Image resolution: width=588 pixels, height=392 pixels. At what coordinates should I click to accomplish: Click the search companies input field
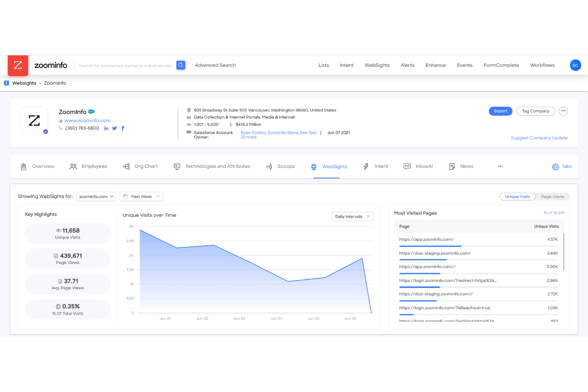[126, 66]
